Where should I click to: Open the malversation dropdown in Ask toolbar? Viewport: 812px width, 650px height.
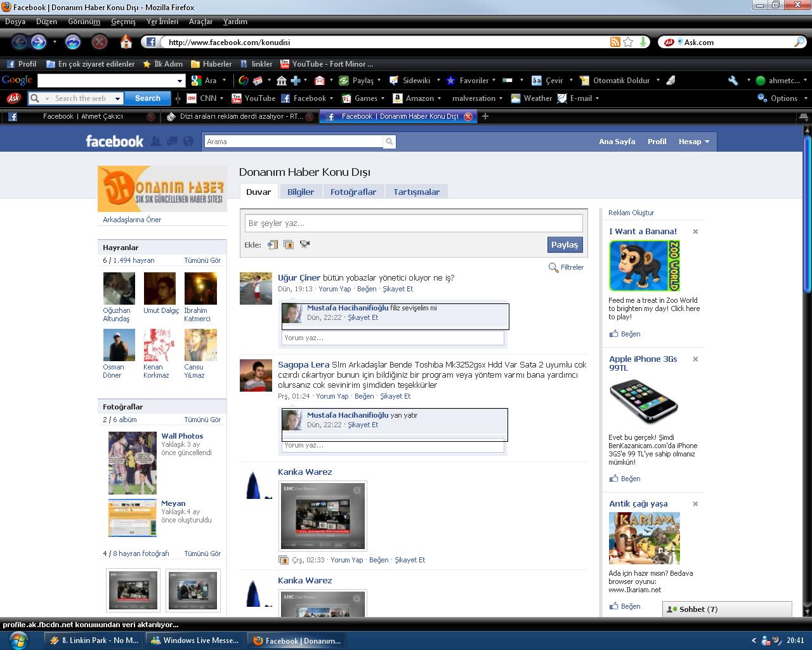coord(478,98)
